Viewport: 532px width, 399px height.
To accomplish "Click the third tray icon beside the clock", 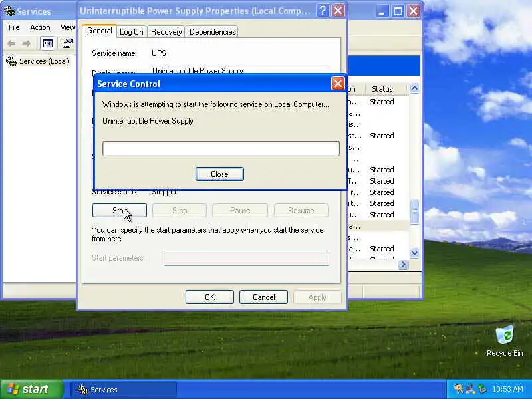I will point(482,389).
